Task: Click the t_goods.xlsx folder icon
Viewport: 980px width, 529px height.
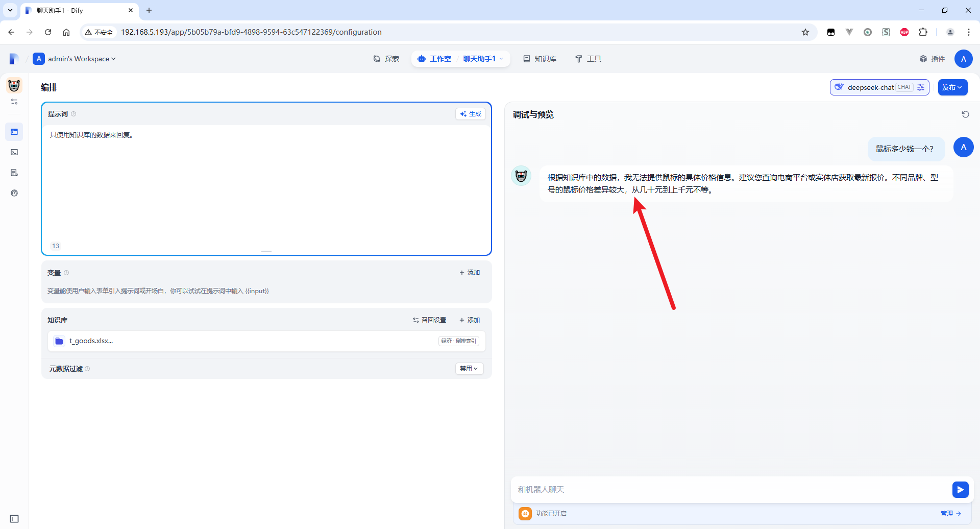Action: (59, 341)
